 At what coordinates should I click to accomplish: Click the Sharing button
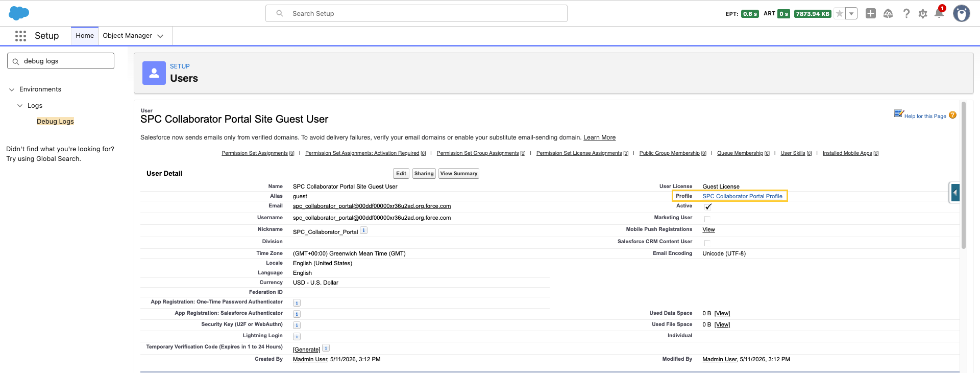tap(424, 174)
